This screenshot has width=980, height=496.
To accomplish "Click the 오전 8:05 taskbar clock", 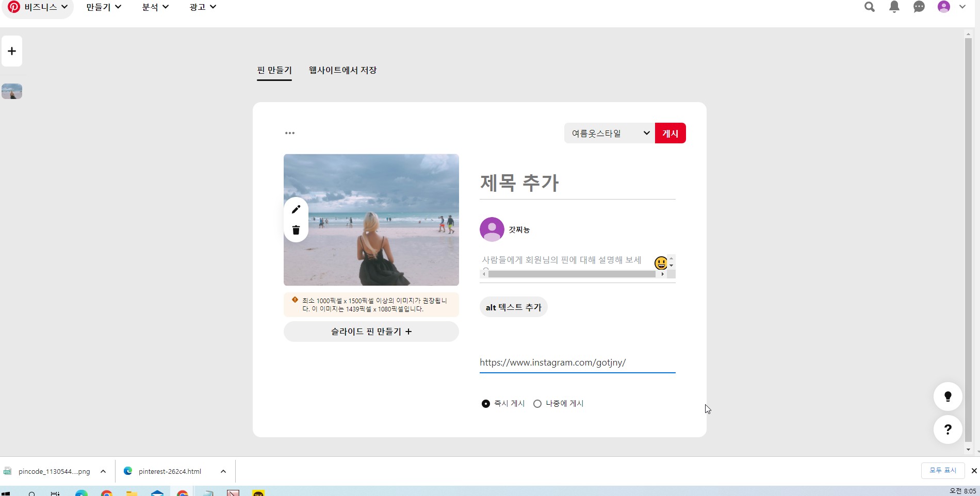I will click(x=962, y=491).
